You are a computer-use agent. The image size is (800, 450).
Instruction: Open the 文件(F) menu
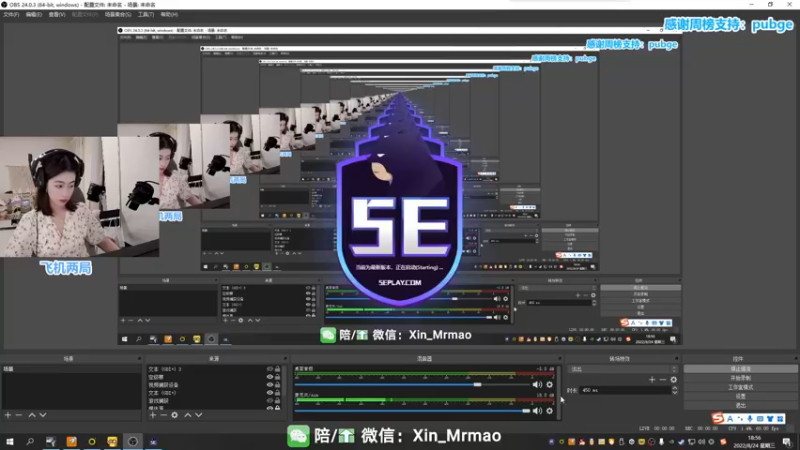coord(11,15)
